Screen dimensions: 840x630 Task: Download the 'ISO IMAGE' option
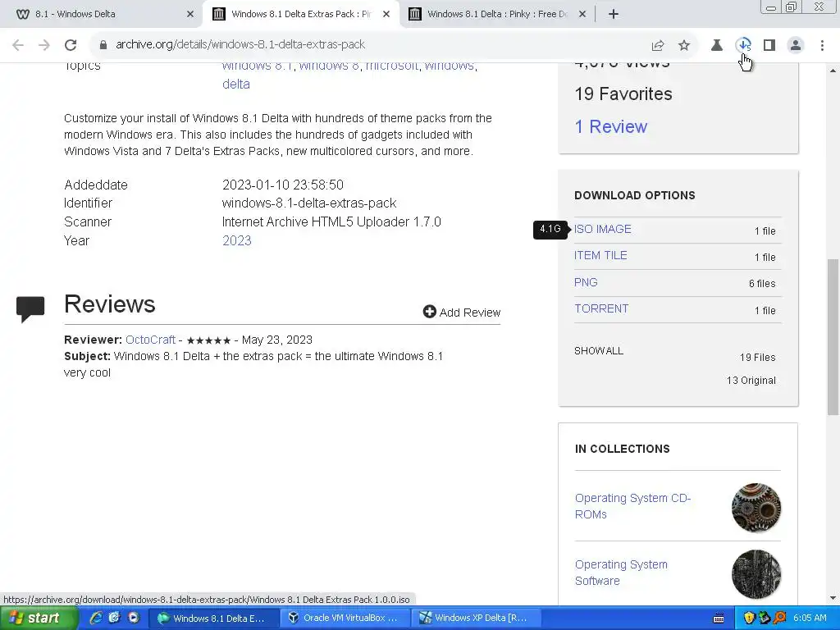click(x=603, y=229)
